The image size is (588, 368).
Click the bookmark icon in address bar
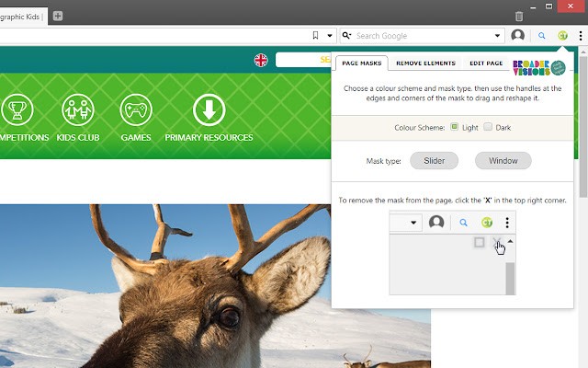click(x=316, y=36)
